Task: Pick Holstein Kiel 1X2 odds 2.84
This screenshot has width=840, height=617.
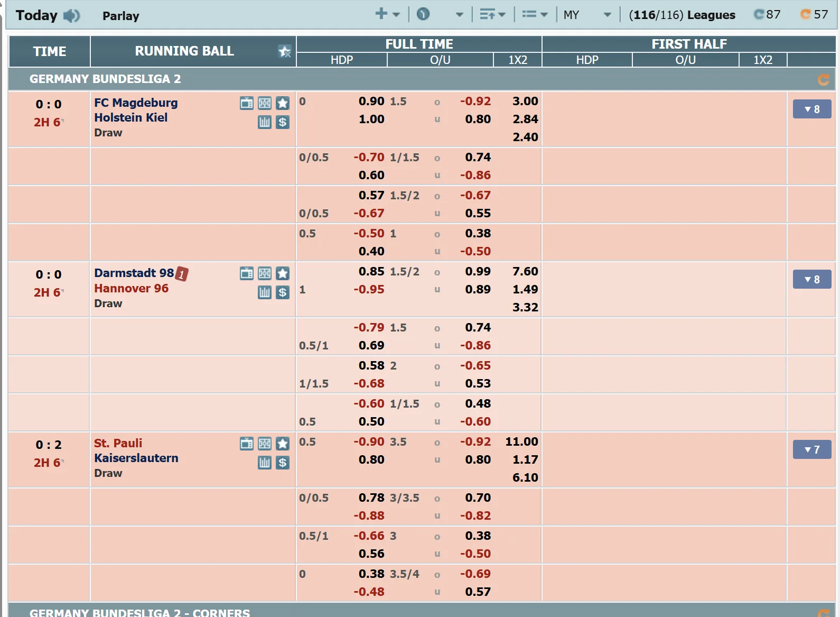Action: coord(525,119)
